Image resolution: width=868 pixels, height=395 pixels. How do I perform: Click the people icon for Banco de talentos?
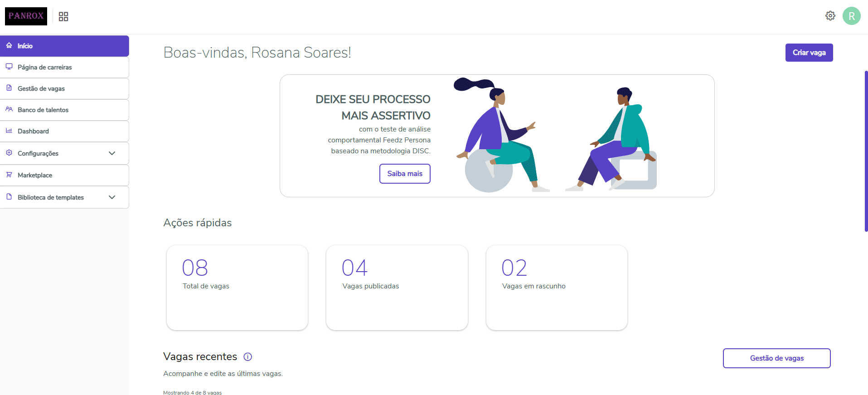click(x=9, y=109)
